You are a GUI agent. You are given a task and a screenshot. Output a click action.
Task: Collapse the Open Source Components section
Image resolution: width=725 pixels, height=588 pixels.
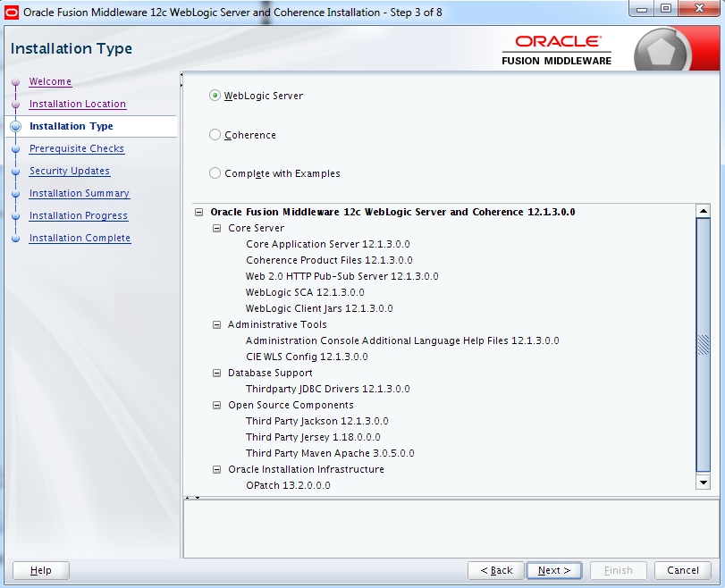click(216, 405)
